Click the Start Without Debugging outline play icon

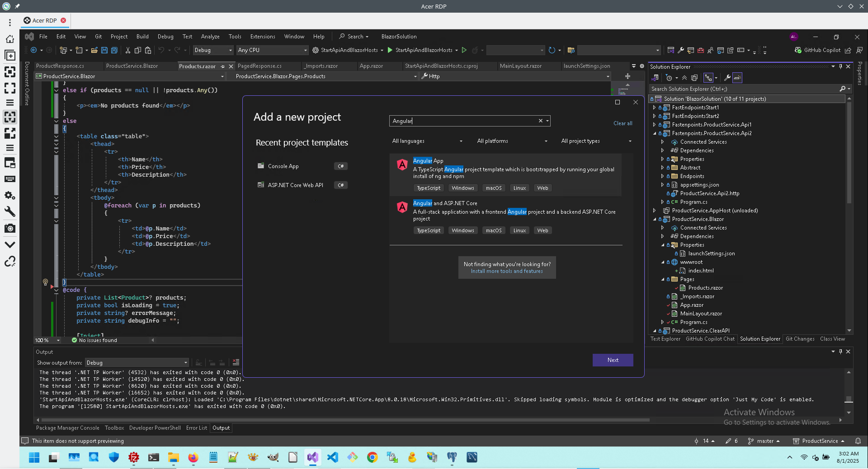coord(464,50)
